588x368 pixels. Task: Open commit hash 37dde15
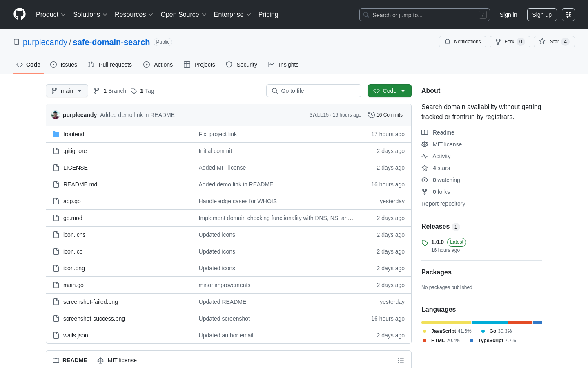(319, 115)
